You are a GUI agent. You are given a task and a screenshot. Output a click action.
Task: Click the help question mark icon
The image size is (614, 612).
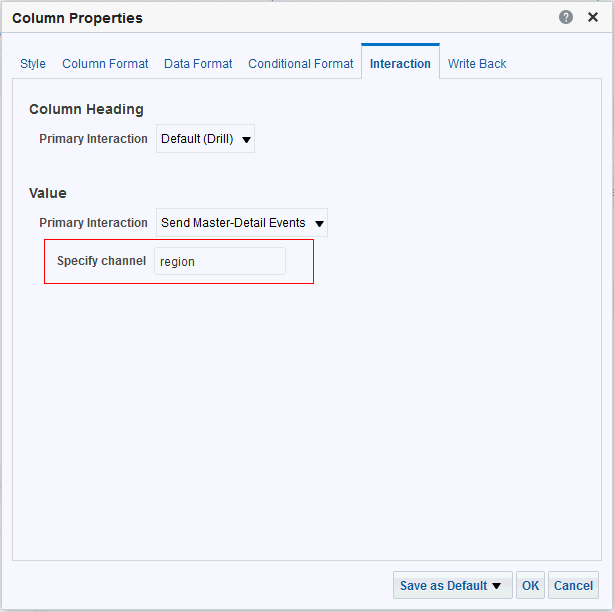[x=566, y=17]
